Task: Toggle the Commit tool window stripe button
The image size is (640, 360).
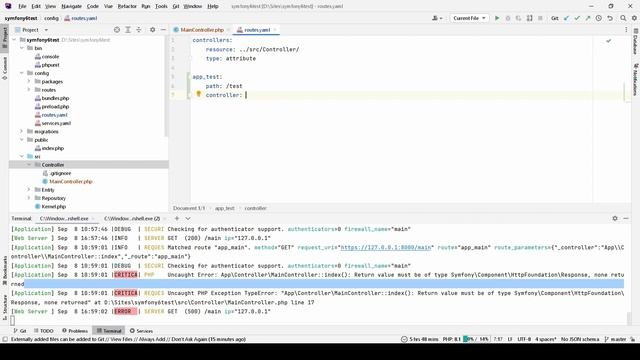Action: [x=4, y=68]
